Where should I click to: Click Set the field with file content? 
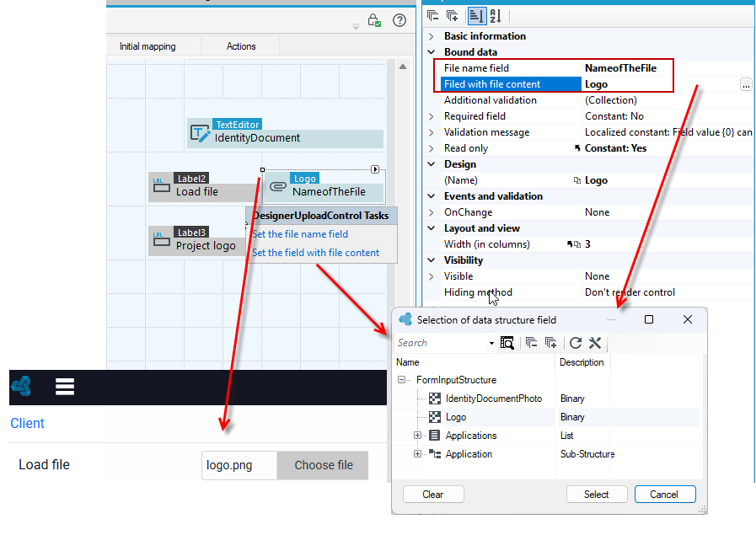tap(316, 253)
